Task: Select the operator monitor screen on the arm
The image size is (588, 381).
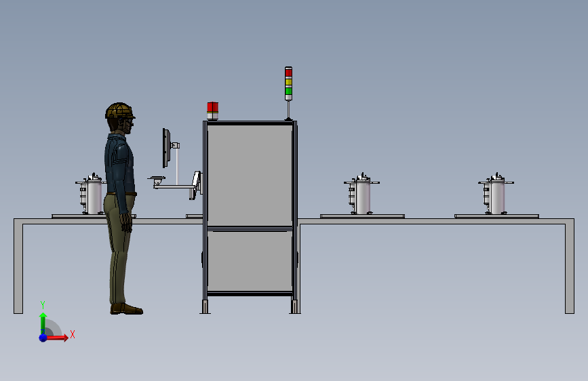Action: [x=166, y=148]
